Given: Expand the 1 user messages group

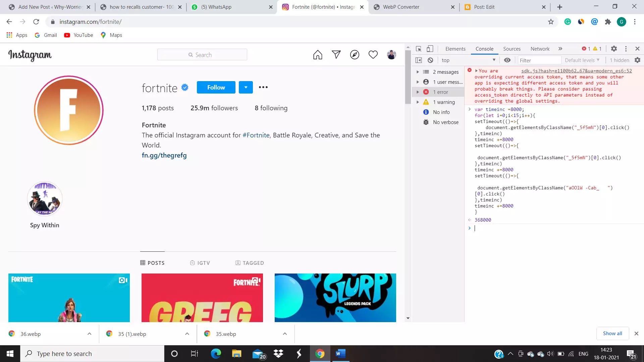Looking at the screenshot, I should pos(418,82).
